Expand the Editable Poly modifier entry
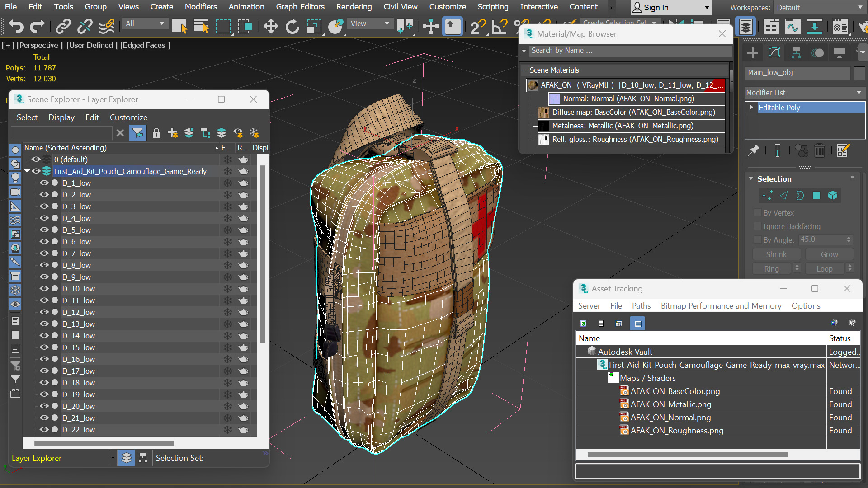This screenshot has height=488, width=868. pyautogui.click(x=752, y=108)
